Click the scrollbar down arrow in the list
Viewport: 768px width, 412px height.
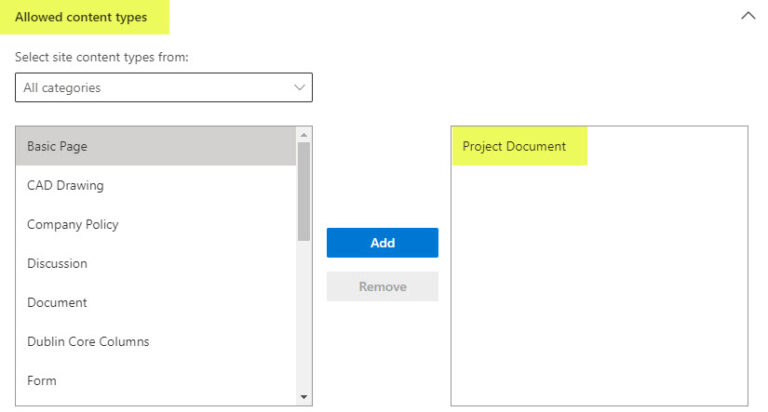pos(304,397)
